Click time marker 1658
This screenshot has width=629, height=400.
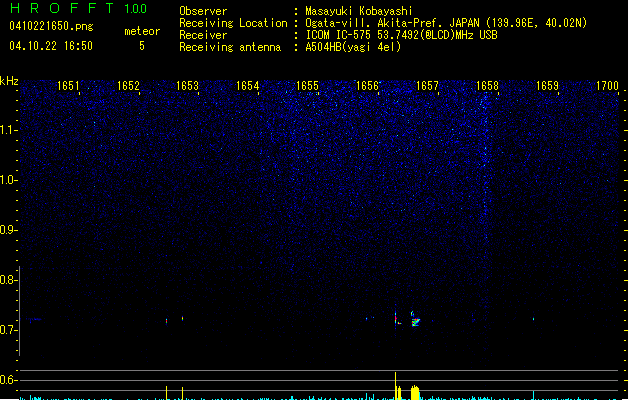487,85
